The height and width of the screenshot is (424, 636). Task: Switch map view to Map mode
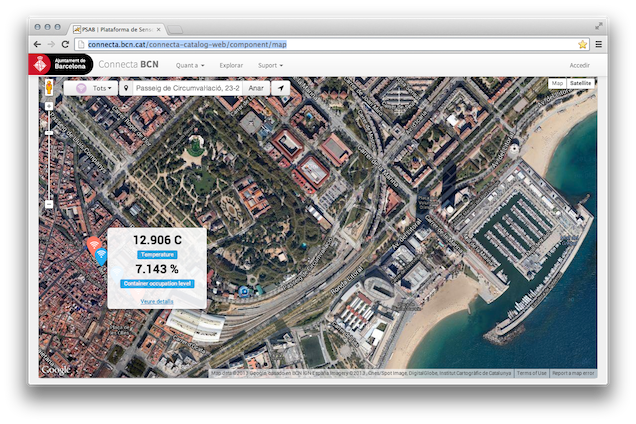[557, 83]
